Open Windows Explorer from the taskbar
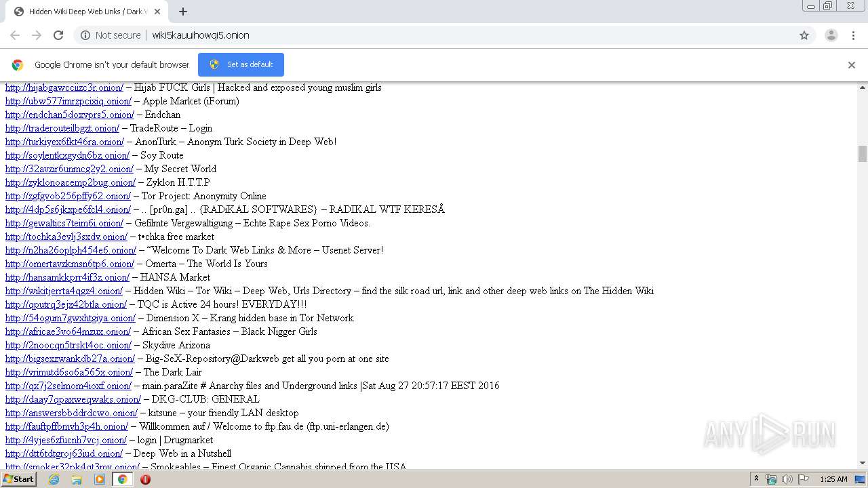The width and height of the screenshot is (868, 488). coord(77,479)
